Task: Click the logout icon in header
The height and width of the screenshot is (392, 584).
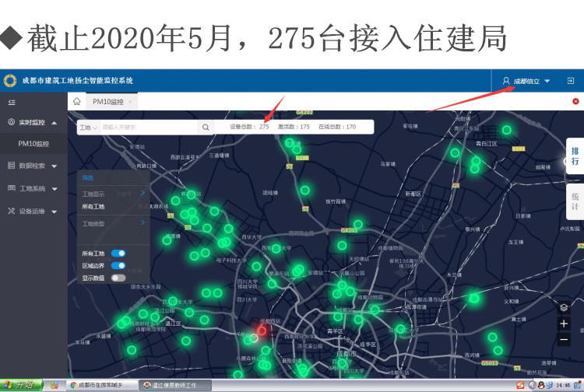Action: [x=570, y=81]
